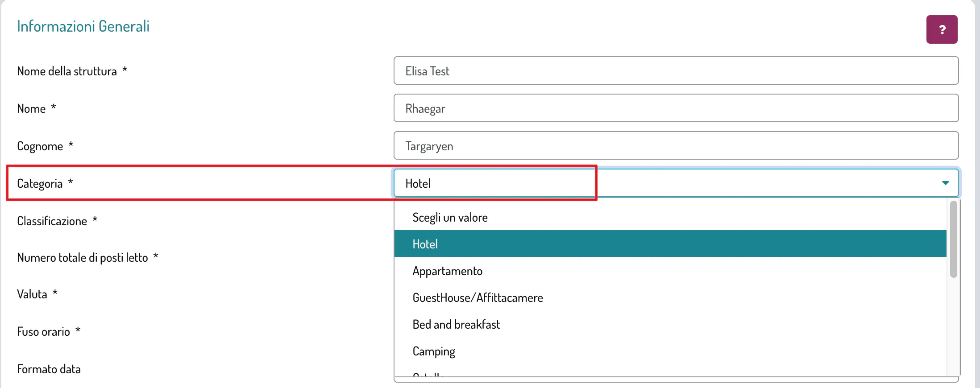Screen dimensions: 980x388
Task: Select the 'Scegli un valore' placeholder option
Action: 450,218
